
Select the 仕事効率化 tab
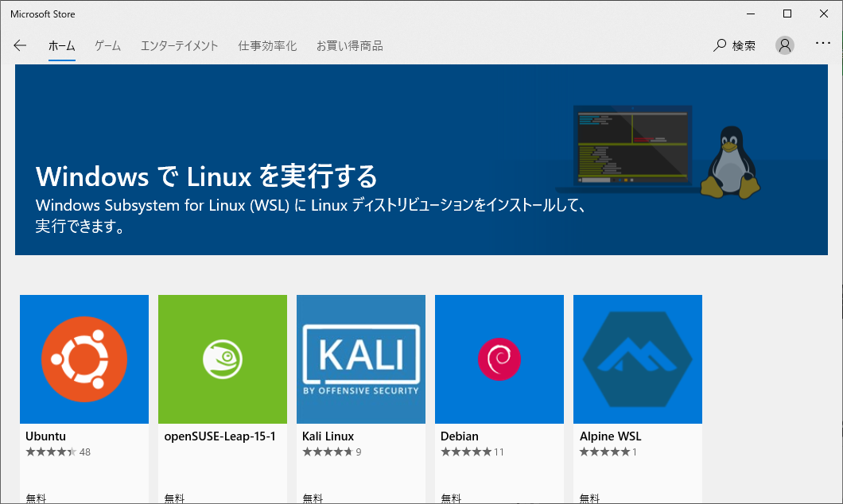coord(267,46)
